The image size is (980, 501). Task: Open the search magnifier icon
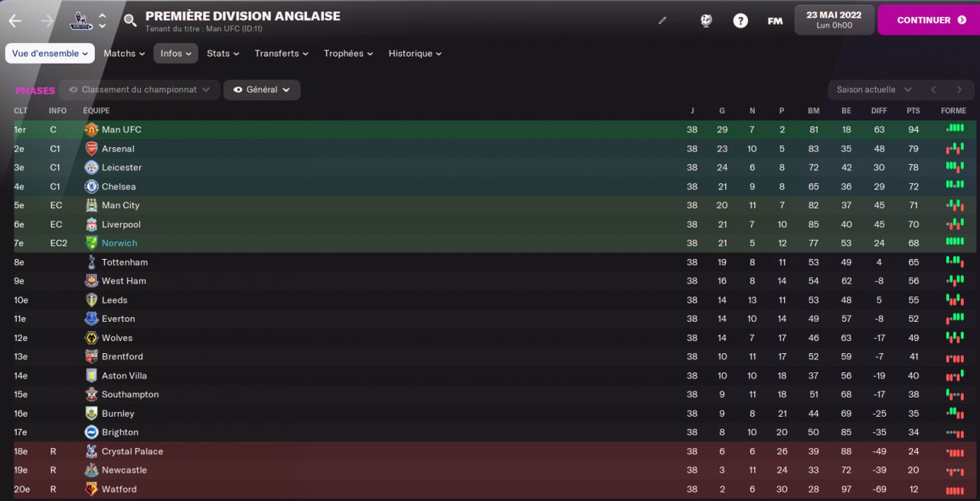(x=130, y=21)
